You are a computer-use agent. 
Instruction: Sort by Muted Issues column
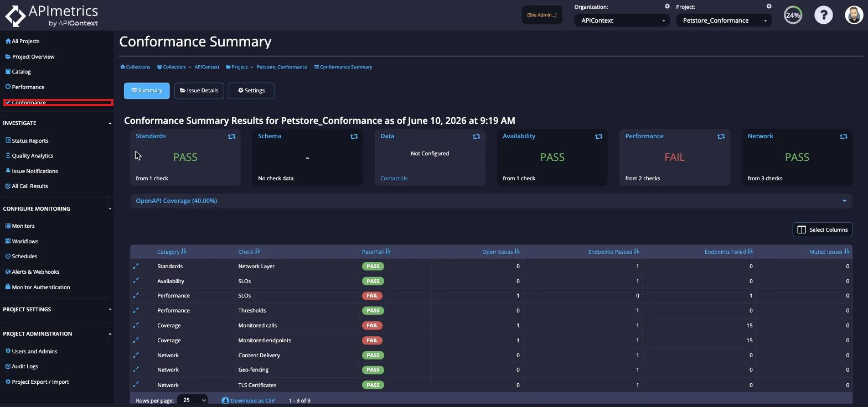829,252
